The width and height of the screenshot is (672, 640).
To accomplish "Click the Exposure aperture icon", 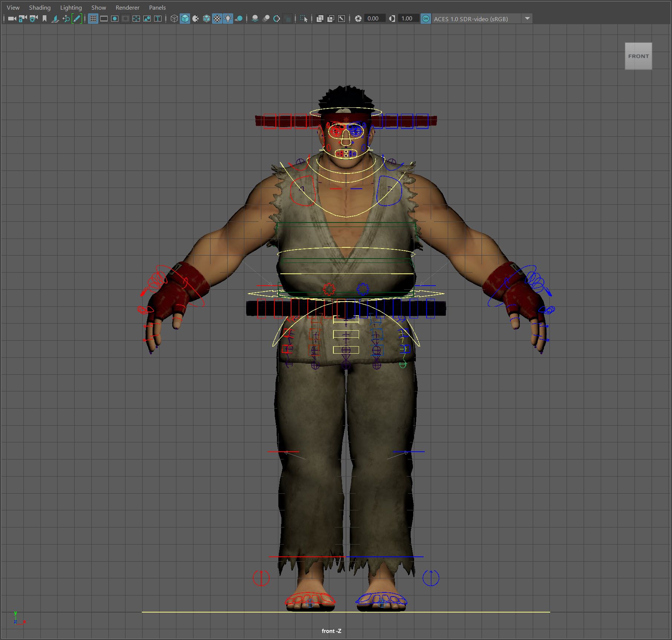I will 358,19.
